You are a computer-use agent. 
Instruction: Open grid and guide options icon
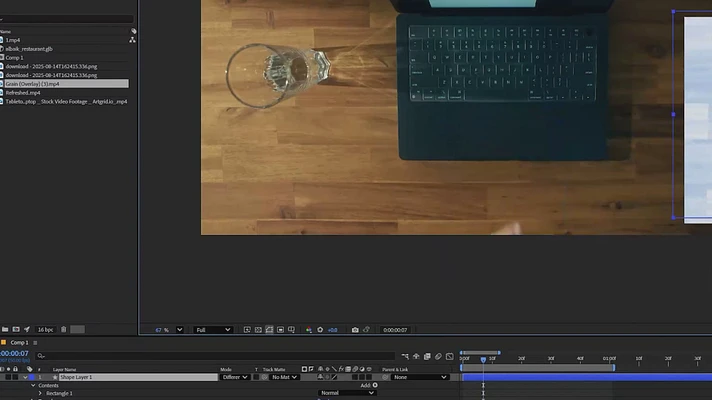point(292,330)
